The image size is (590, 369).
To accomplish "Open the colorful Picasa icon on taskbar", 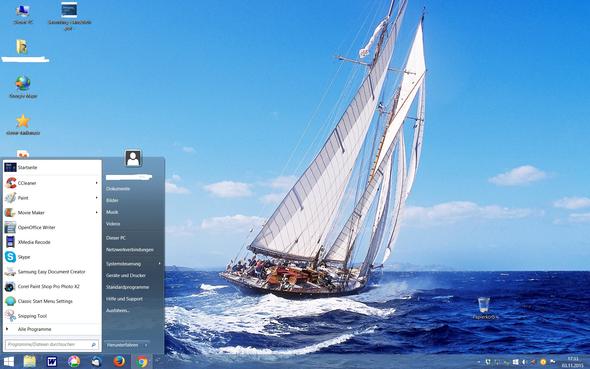I will (x=74, y=362).
